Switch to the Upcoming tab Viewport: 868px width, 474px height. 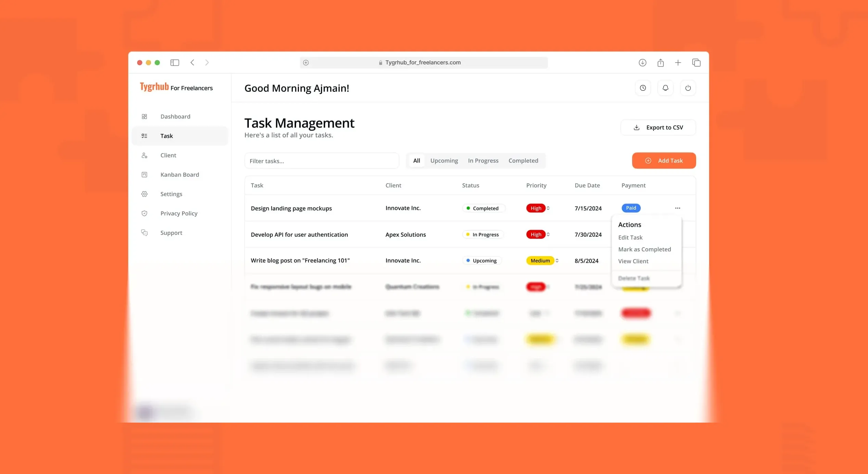pos(444,161)
